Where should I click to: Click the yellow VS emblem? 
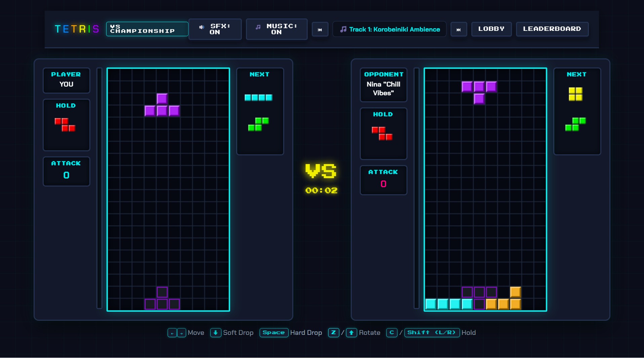click(321, 171)
